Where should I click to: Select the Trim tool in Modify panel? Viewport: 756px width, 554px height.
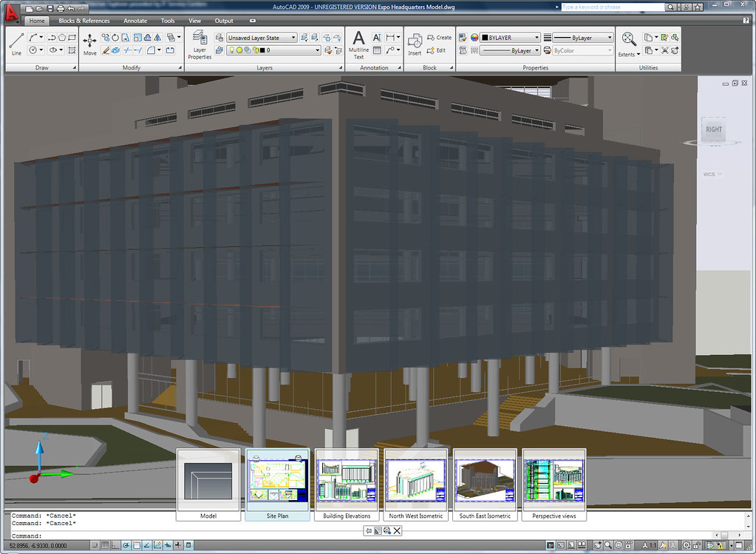[127, 50]
